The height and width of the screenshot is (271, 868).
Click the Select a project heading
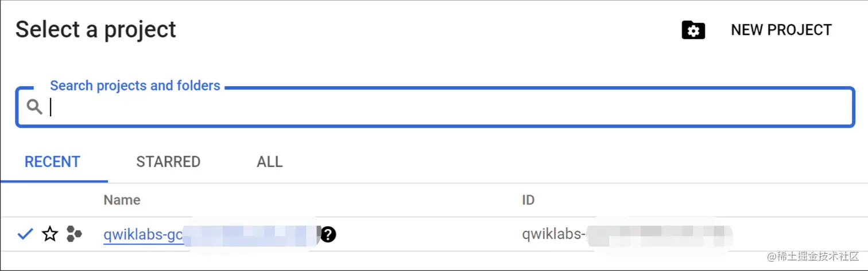96,29
